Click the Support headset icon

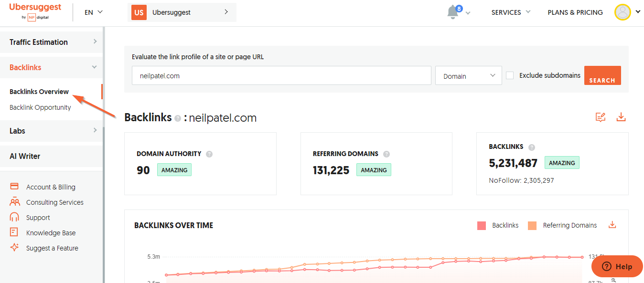[14, 217]
